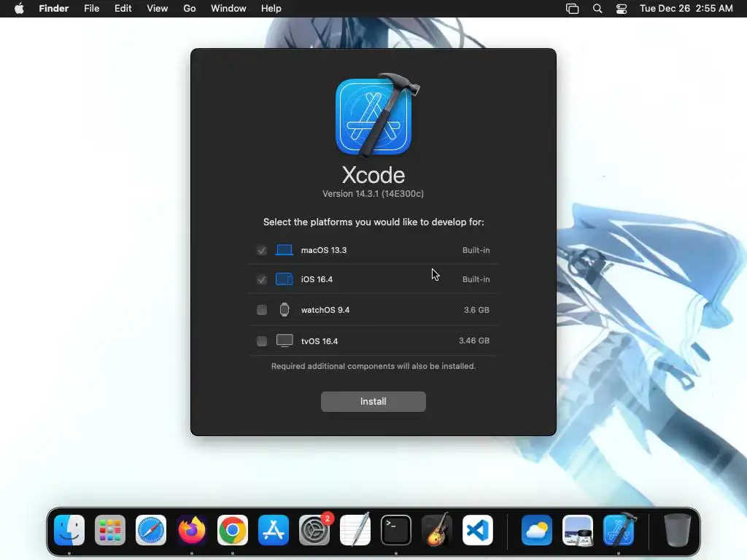Open Weather app from the Dock
Viewport: 747px width, 560px height.
[x=537, y=529]
